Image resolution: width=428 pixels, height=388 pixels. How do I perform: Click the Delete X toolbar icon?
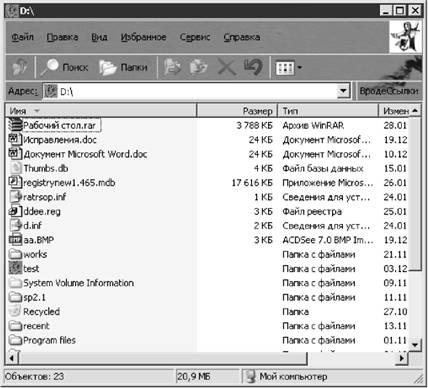(226, 67)
